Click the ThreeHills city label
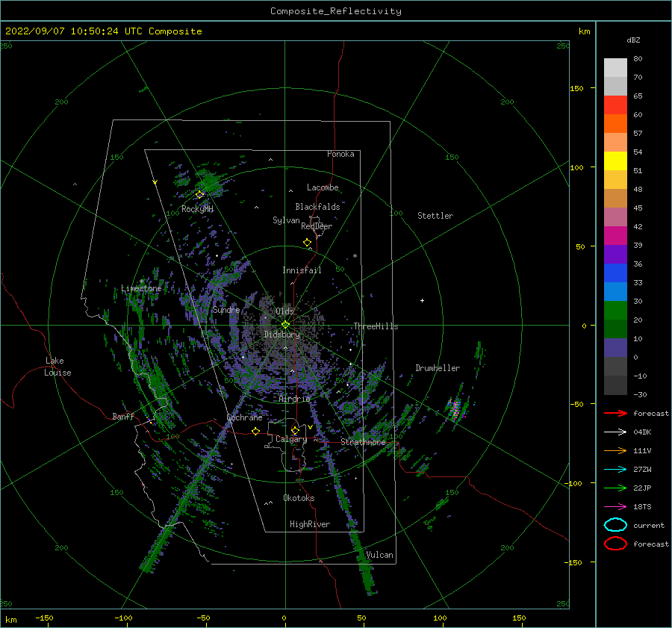Viewport: 672px width, 628px height. pos(376,326)
